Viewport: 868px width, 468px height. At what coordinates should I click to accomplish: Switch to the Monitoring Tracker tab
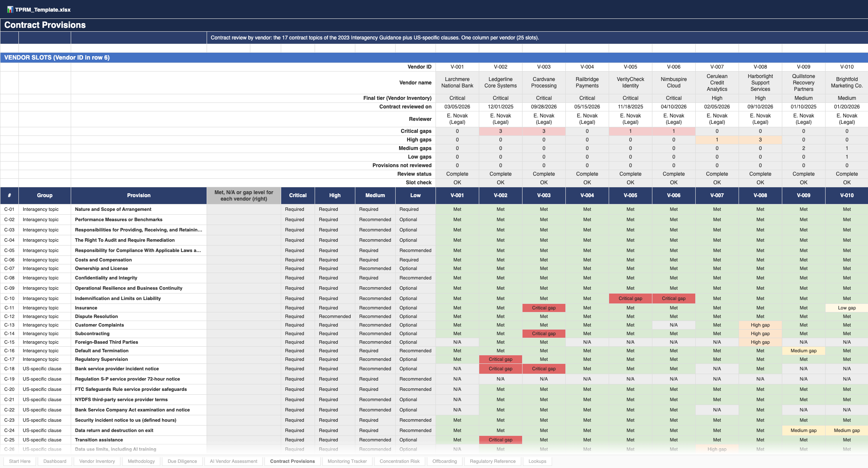[347, 461]
